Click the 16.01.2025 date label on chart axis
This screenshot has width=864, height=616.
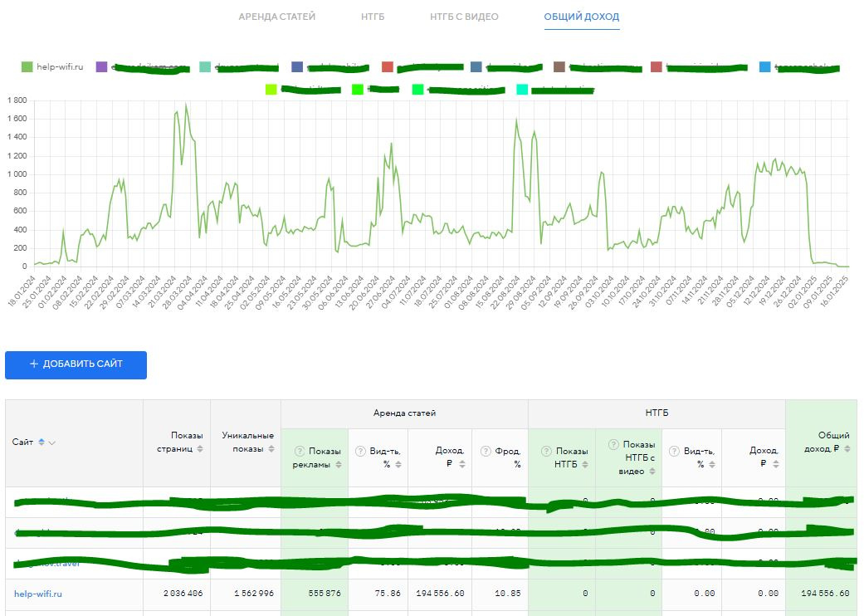(834, 291)
